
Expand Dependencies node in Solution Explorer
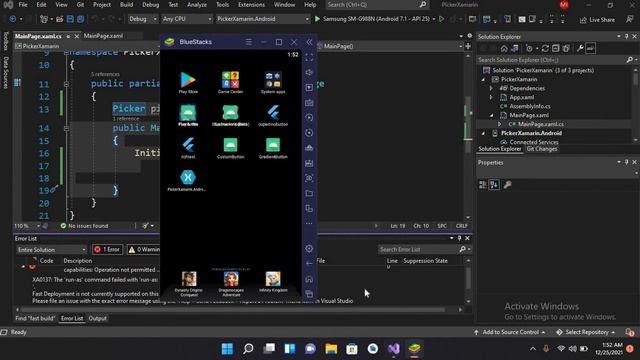coord(491,88)
